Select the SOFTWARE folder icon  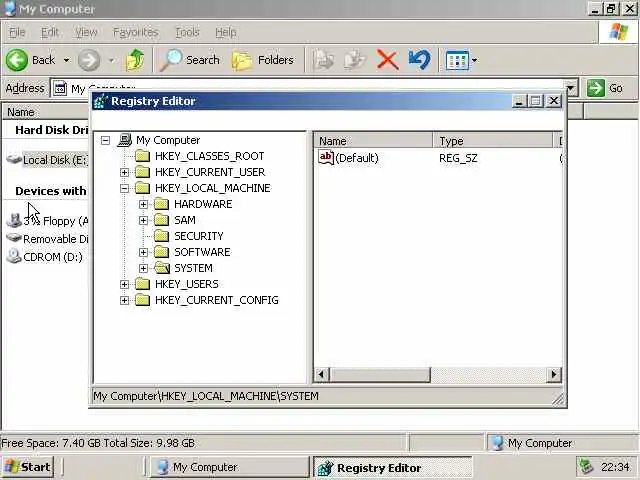(162, 252)
